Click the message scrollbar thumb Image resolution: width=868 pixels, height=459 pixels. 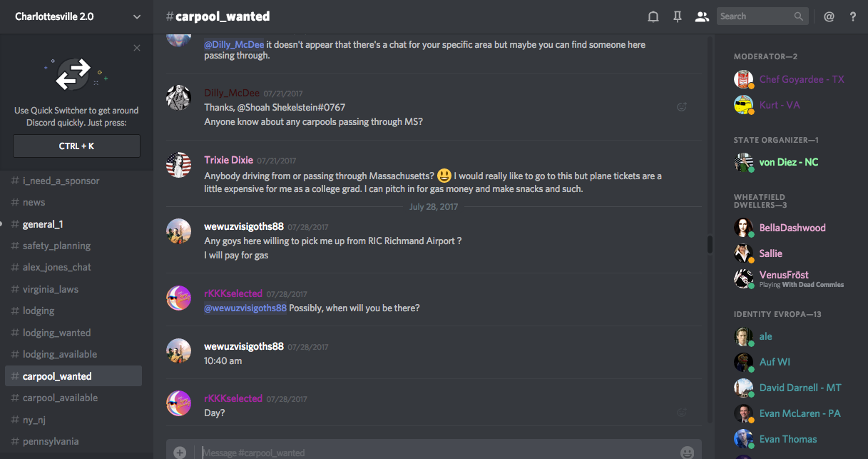(710, 244)
